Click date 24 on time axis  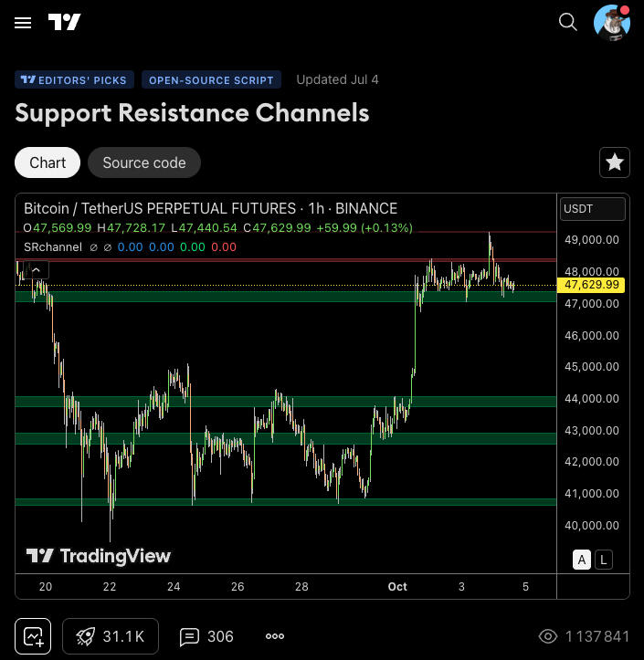(174, 586)
